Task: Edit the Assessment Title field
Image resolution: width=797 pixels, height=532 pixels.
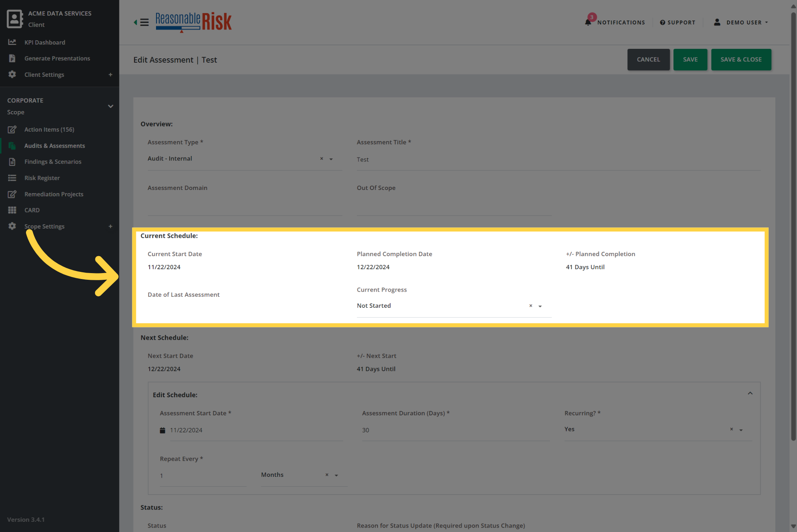Action: point(558,160)
